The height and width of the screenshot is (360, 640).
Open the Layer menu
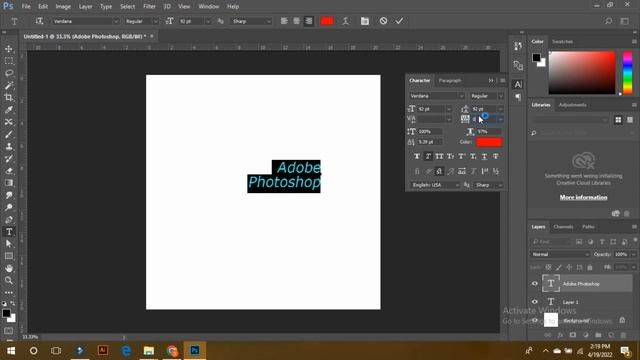(x=85, y=7)
